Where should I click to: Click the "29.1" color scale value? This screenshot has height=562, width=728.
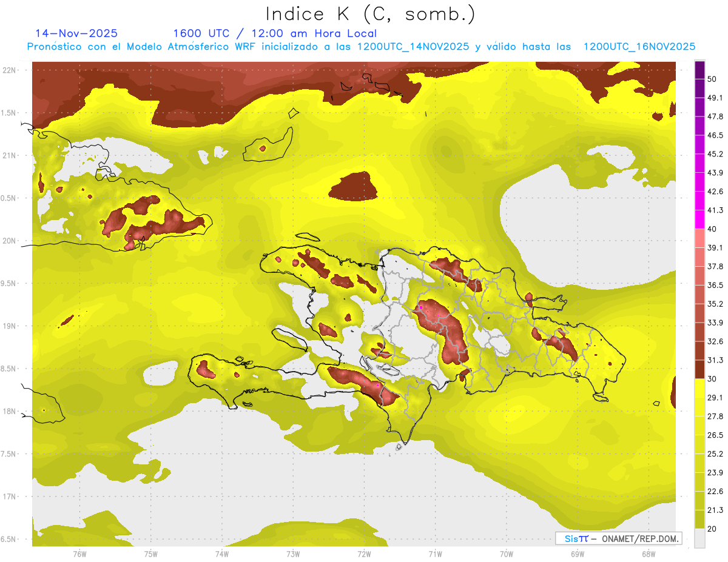click(715, 398)
